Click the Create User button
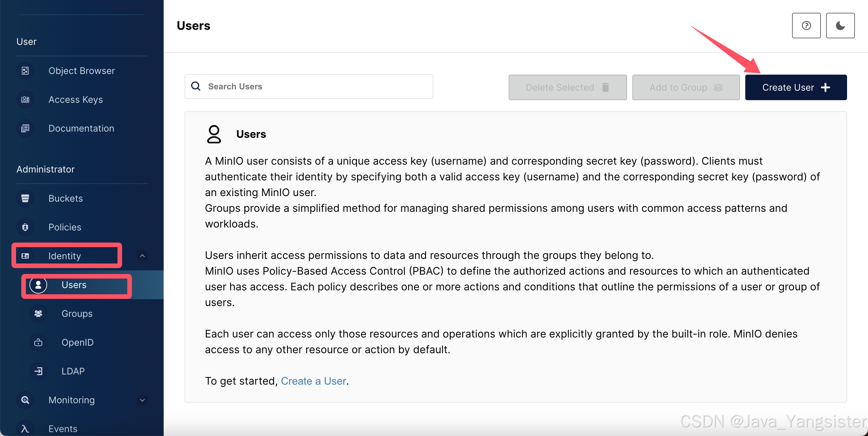Viewport: 868px width, 436px height. 796,88
